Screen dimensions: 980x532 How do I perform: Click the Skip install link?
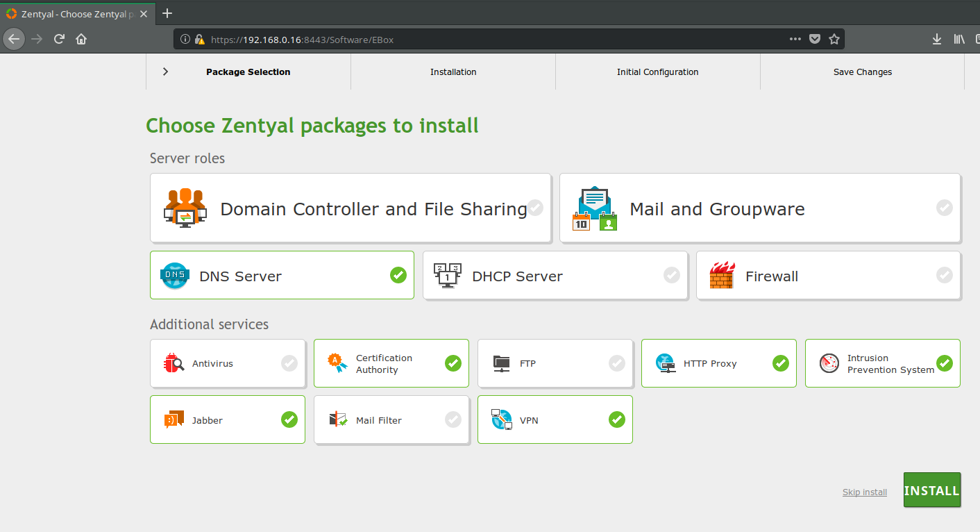click(864, 492)
